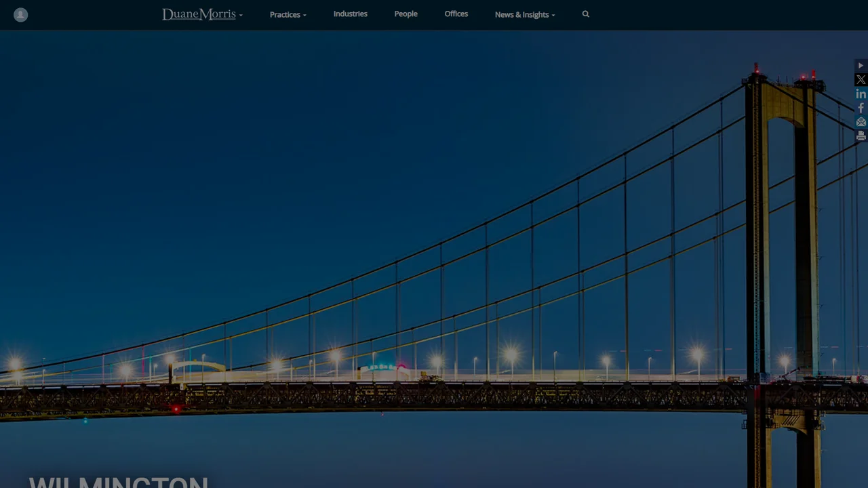Open the News & Insights dropdown

click(525, 14)
